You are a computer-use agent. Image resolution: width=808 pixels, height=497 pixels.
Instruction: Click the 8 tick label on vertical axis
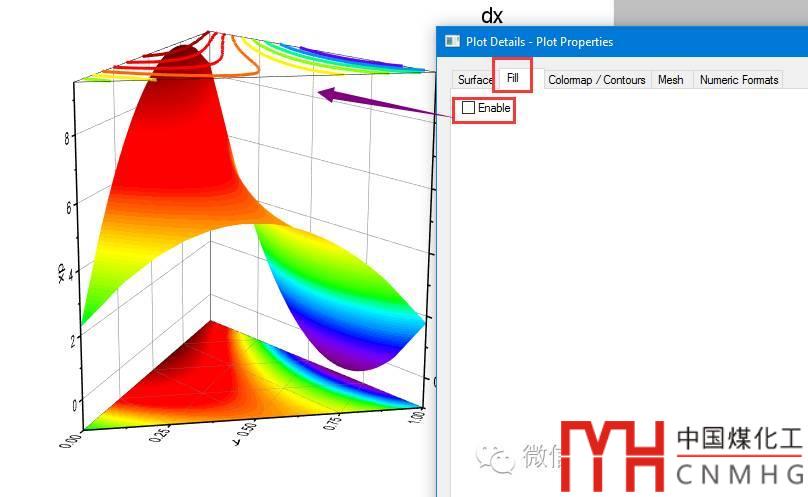click(66, 139)
